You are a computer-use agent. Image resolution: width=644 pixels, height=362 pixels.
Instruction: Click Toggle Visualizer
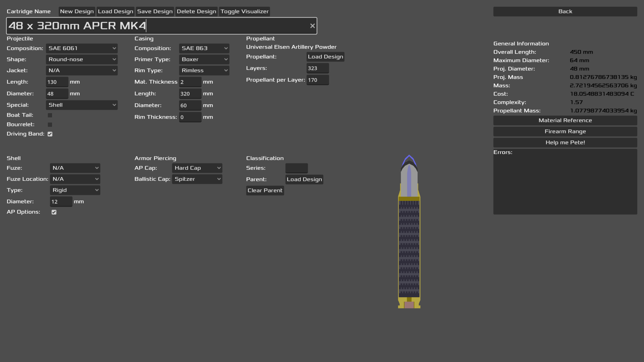pos(245,11)
